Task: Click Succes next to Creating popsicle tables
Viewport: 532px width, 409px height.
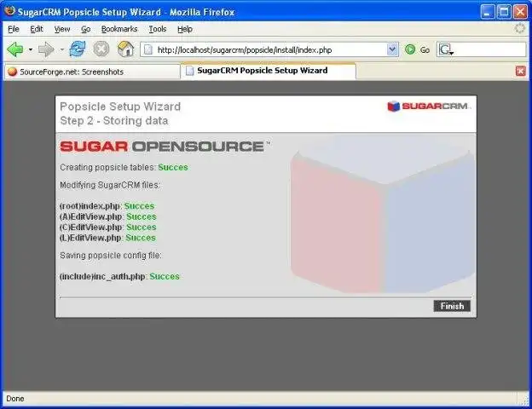Action: pyautogui.click(x=173, y=167)
